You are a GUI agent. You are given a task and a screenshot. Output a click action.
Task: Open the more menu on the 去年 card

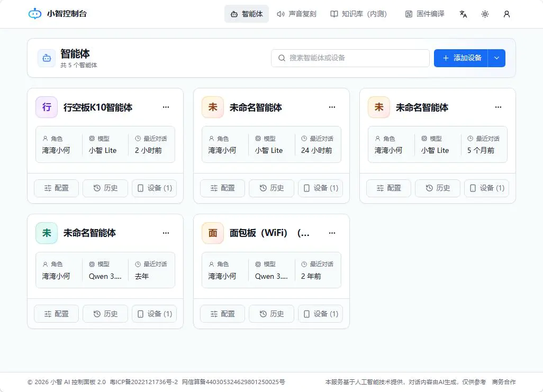click(166, 233)
